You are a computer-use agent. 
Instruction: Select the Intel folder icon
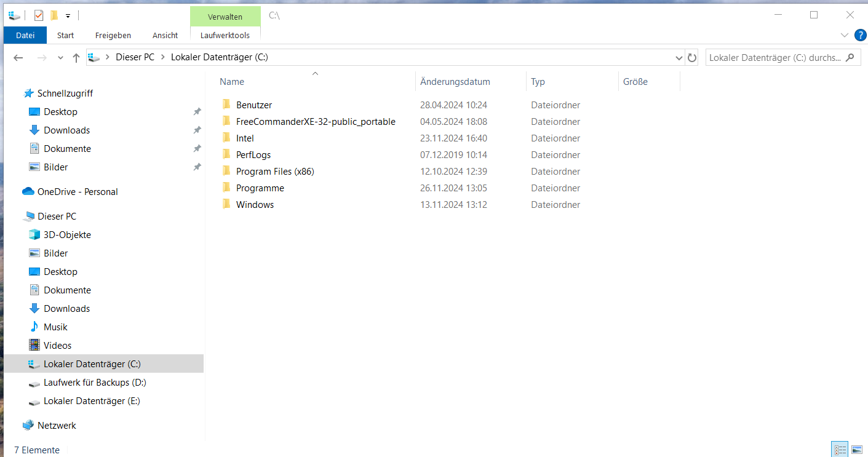point(226,138)
